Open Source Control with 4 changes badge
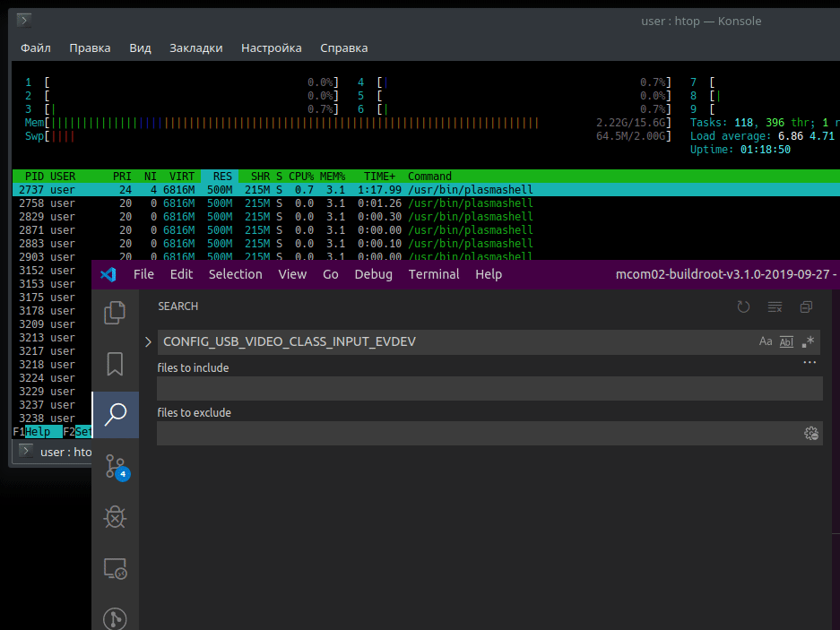The height and width of the screenshot is (630, 840). [117, 467]
